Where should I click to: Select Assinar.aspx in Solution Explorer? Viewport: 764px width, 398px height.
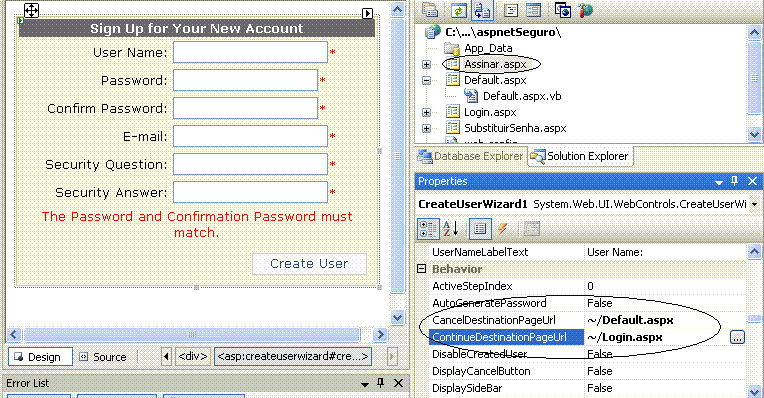tap(495, 64)
